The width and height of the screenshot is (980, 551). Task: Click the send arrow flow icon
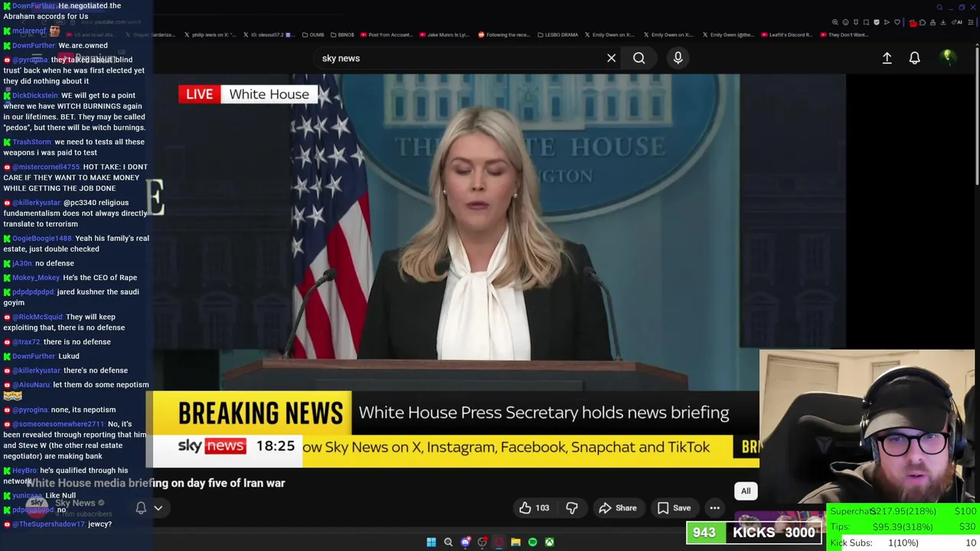click(x=887, y=22)
